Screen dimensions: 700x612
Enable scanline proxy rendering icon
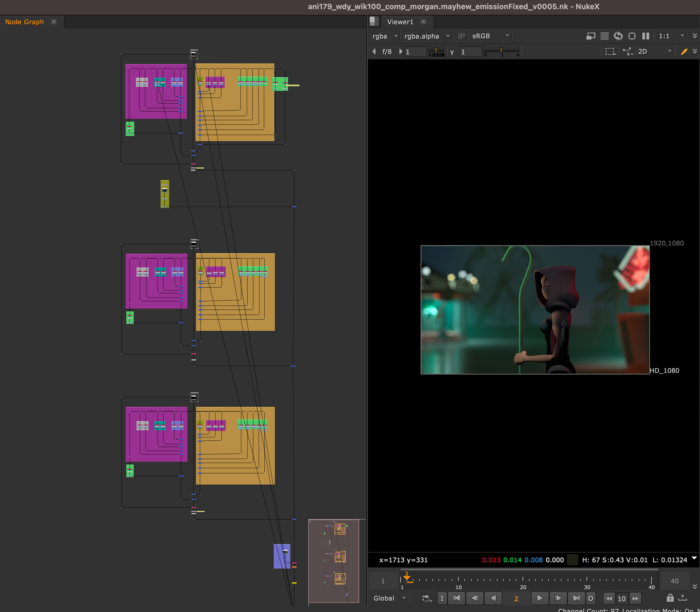click(604, 36)
